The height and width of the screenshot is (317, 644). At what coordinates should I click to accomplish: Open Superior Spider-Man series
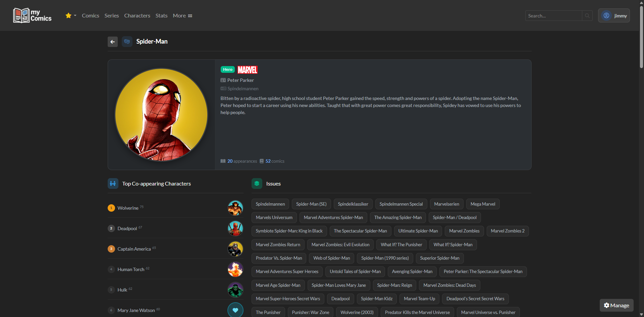click(440, 258)
